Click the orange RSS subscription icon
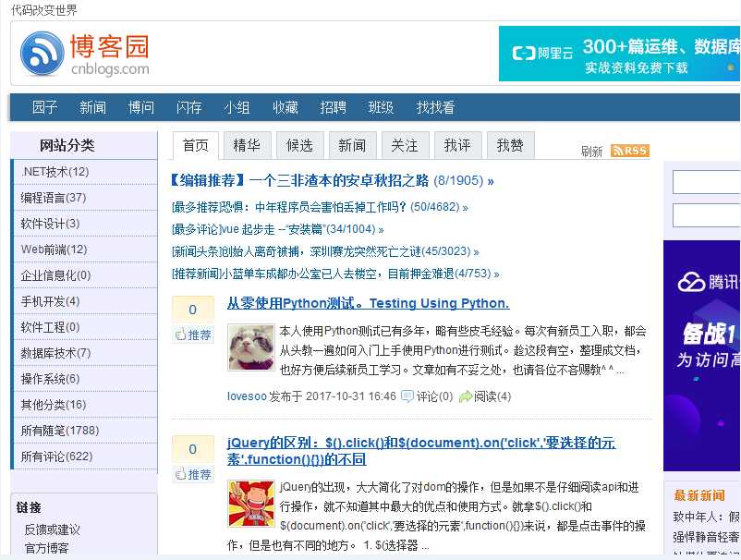The width and height of the screenshot is (741, 560). click(630, 150)
